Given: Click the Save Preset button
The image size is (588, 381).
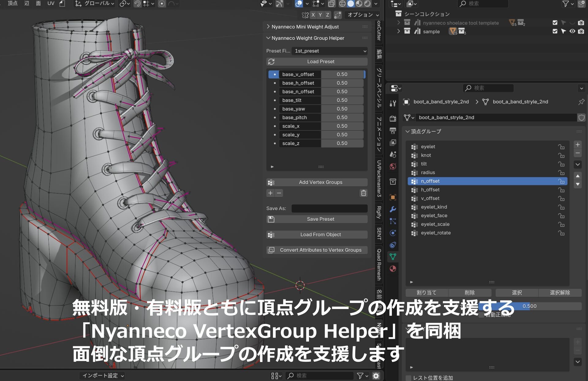Looking at the screenshot, I should pyautogui.click(x=320, y=219).
